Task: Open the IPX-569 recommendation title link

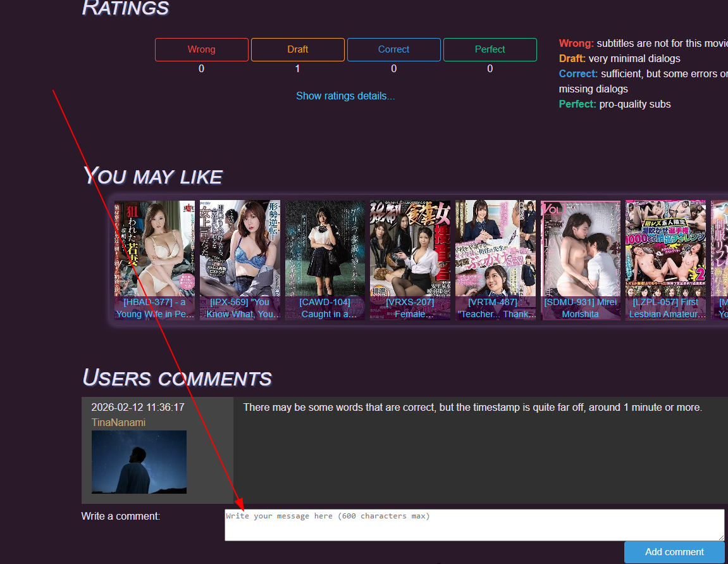Action: [x=240, y=308]
